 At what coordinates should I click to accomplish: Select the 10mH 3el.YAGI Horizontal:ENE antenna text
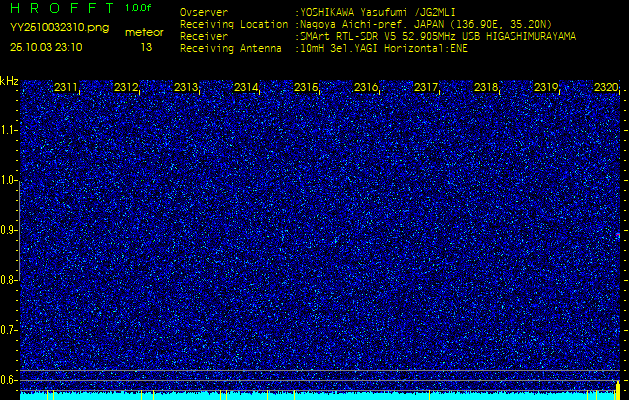click(x=384, y=49)
